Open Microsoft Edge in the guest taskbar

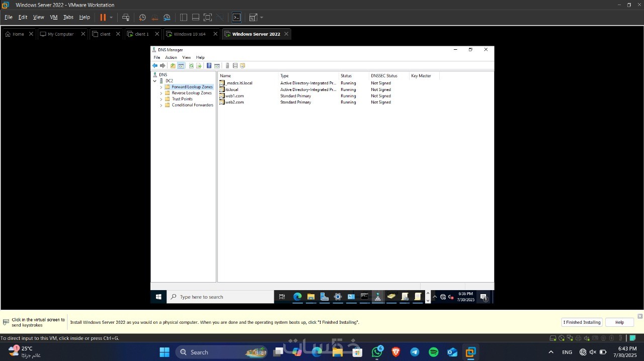(x=297, y=297)
